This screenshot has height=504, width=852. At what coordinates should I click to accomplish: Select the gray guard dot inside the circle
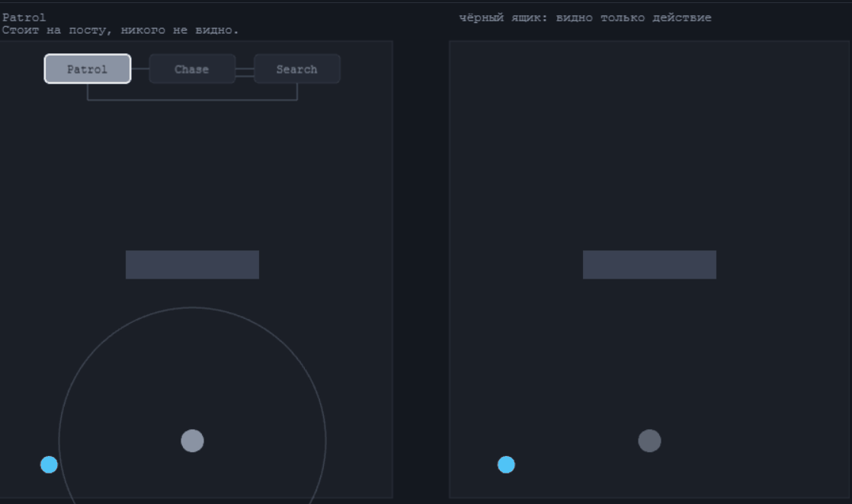pyautogui.click(x=192, y=441)
